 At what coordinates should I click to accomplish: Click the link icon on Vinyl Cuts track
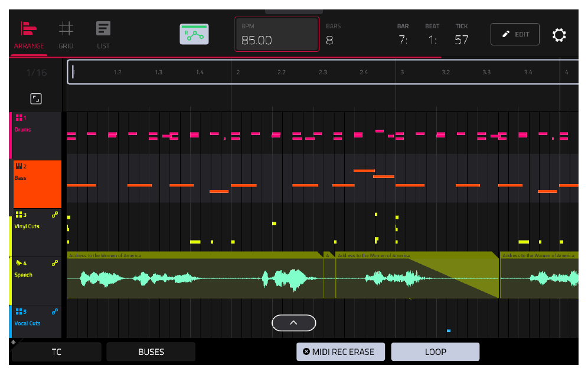click(x=55, y=215)
